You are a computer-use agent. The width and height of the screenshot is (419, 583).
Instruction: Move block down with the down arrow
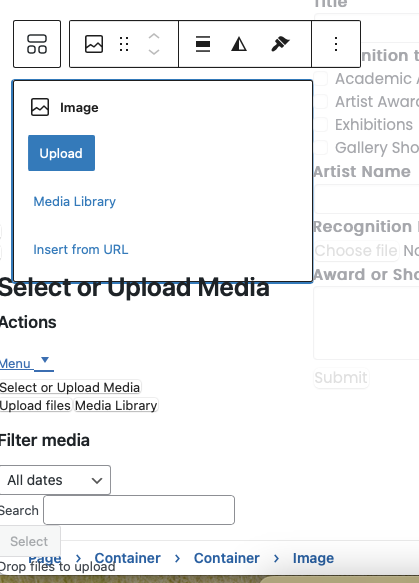point(154,52)
